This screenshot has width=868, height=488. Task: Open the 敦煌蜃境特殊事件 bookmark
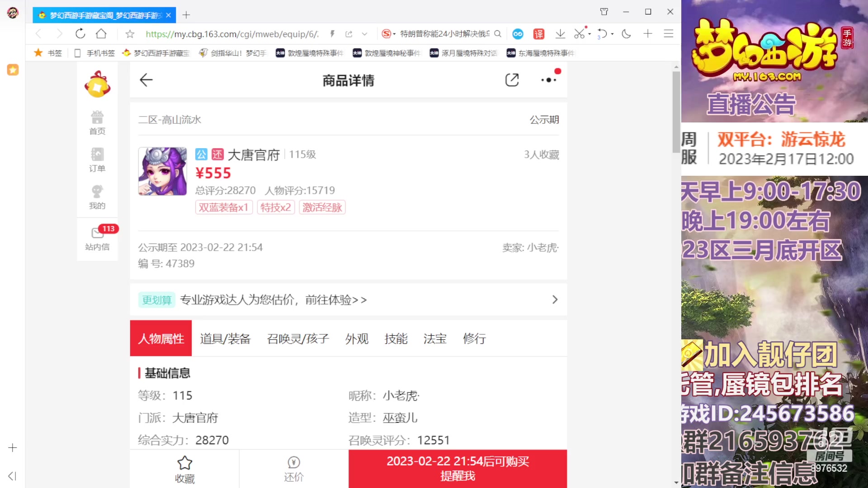pyautogui.click(x=310, y=53)
